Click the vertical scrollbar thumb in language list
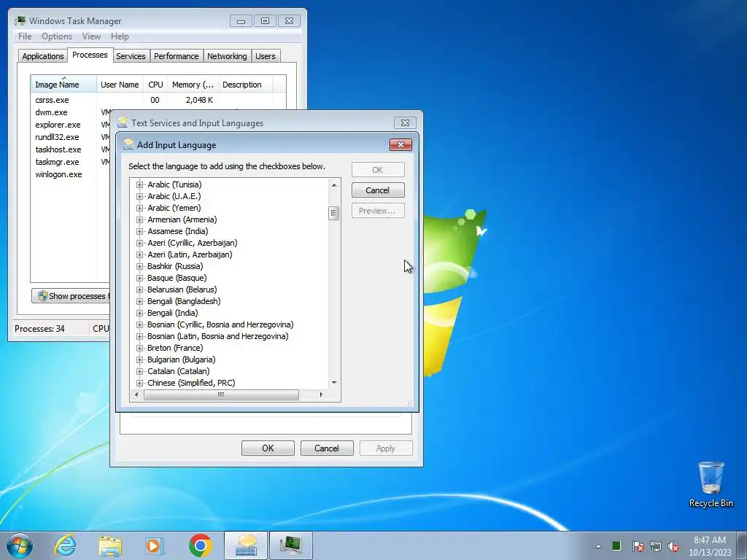This screenshot has height=560, width=747. pos(334,214)
